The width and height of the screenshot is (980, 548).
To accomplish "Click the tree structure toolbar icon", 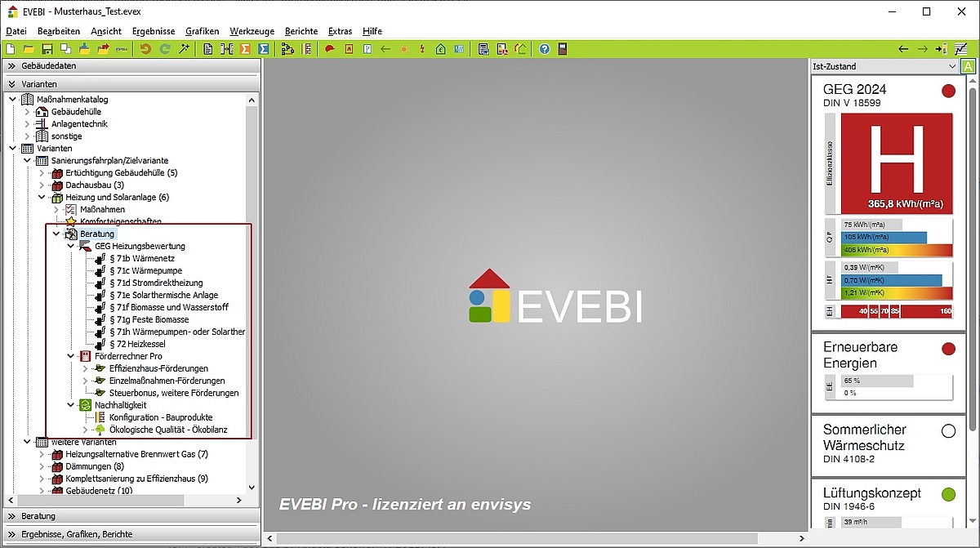I will (x=287, y=49).
